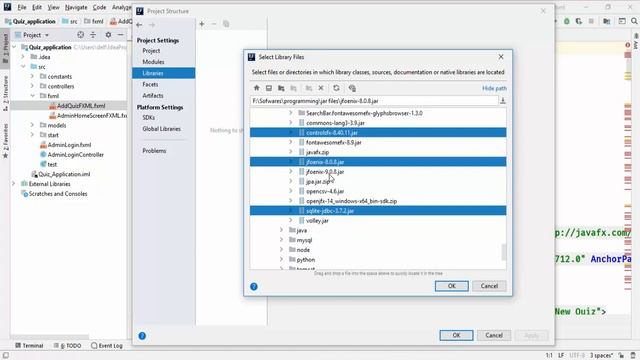This screenshot has width=640, height=360.
Task: Click the Project directory icon in file chooser
Action: [281, 88]
